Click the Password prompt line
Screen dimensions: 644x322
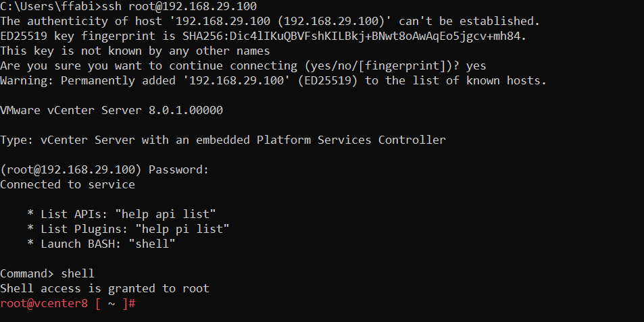pos(105,169)
